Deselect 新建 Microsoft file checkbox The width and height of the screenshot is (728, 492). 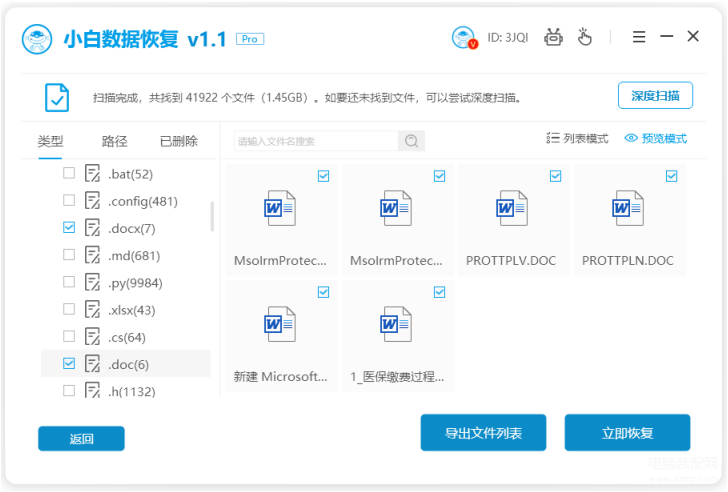tap(323, 292)
